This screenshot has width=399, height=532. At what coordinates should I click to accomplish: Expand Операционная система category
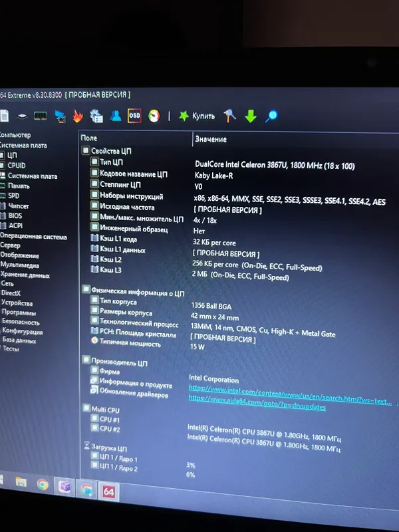point(33,237)
